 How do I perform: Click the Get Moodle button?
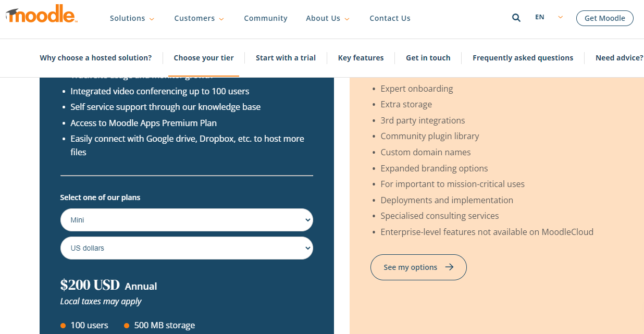(x=604, y=18)
